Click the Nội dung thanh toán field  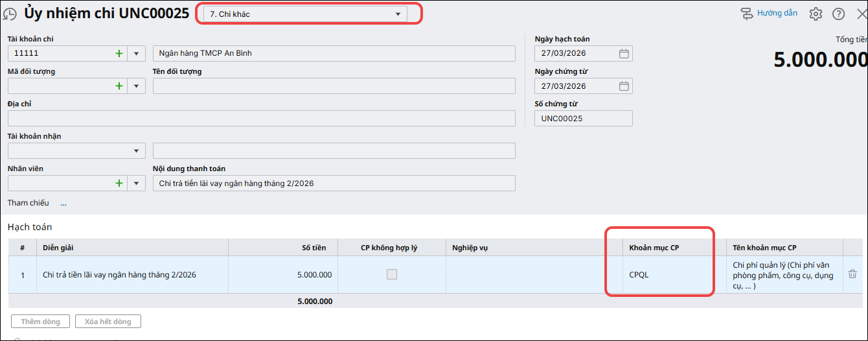334,183
